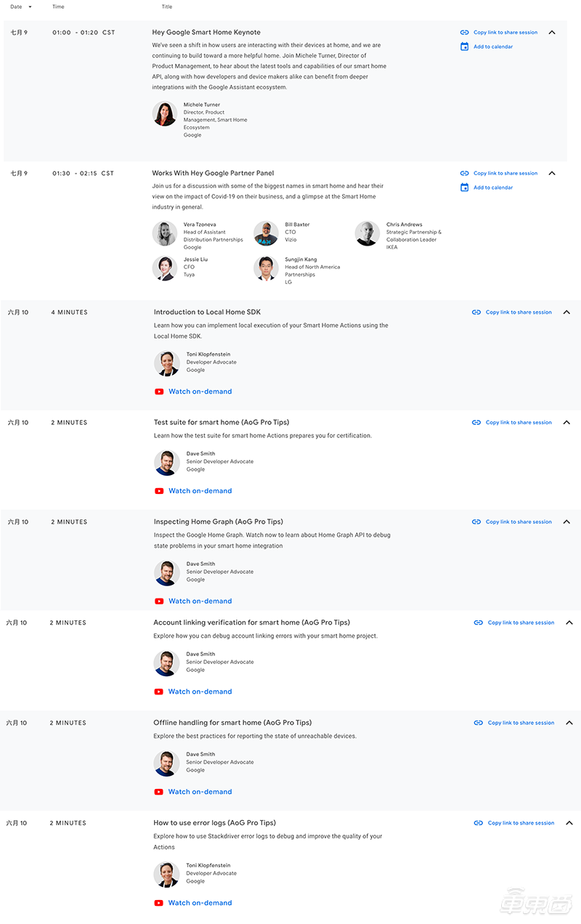Sort sessions using the Date column arrow
Screen dimensions: 581x924
(30, 7)
